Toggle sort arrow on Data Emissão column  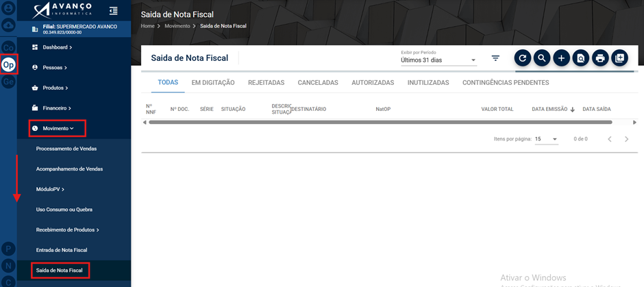(572, 110)
